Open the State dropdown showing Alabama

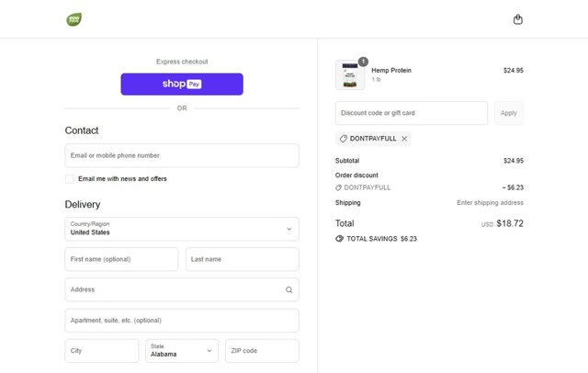(182, 351)
